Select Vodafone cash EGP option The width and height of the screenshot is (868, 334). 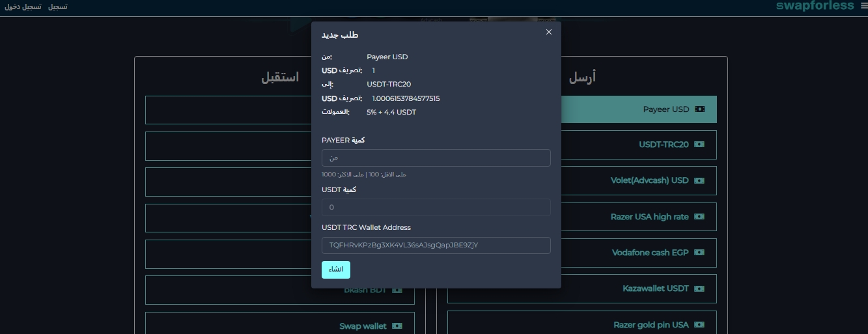point(639,253)
